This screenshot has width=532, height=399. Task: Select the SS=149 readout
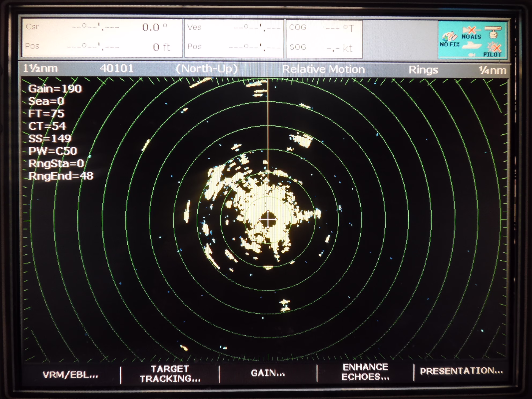(x=50, y=138)
